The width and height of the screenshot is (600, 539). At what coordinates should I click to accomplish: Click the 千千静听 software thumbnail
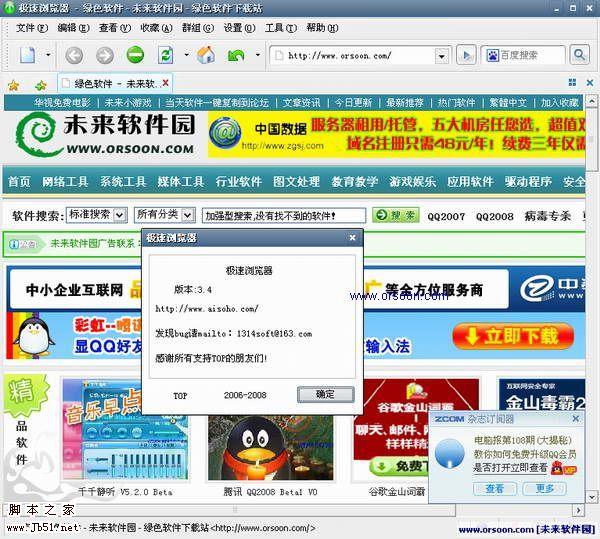click(126, 430)
